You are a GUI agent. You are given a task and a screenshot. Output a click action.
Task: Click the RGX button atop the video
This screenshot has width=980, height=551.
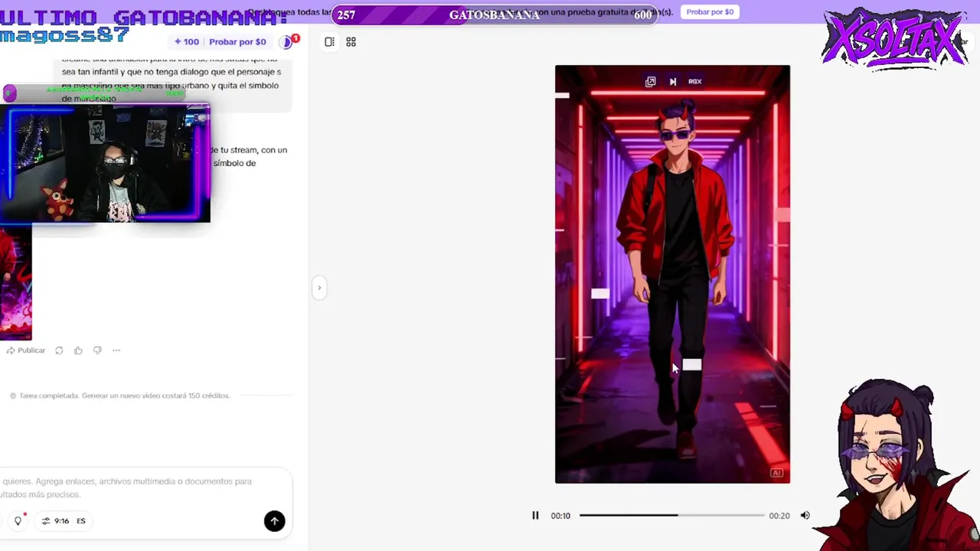pyautogui.click(x=694, y=81)
